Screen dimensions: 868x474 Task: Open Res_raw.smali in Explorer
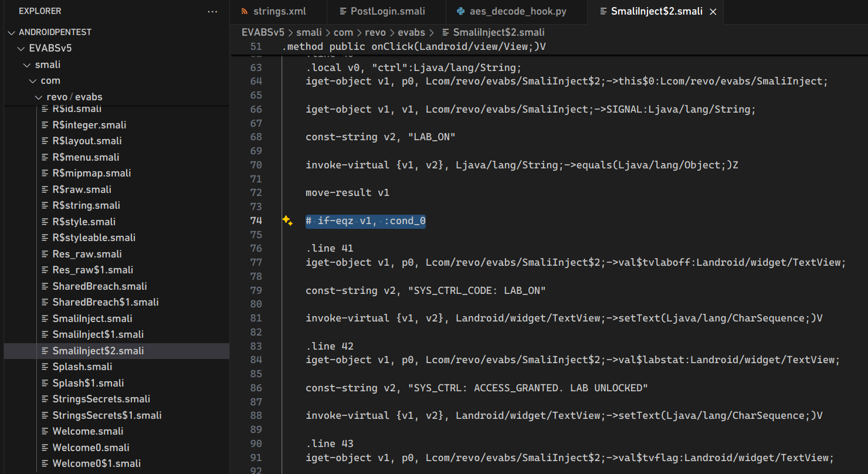point(87,254)
